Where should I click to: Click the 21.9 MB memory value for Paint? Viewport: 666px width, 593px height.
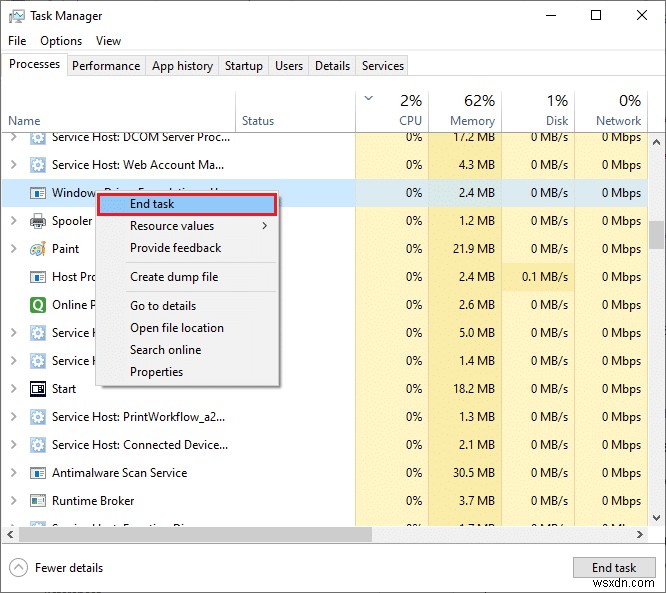(473, 249)
